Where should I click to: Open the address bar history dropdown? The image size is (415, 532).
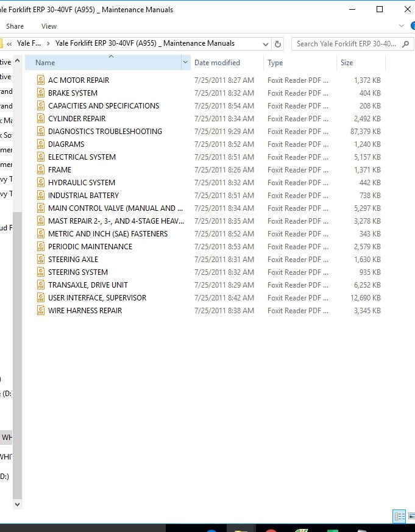point(265,44)
